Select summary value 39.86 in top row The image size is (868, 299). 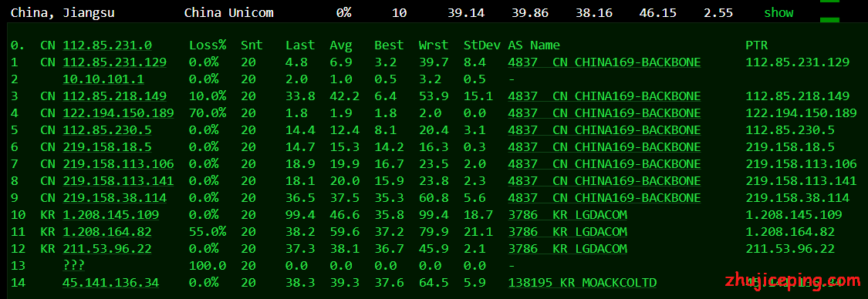pos(530,12)
